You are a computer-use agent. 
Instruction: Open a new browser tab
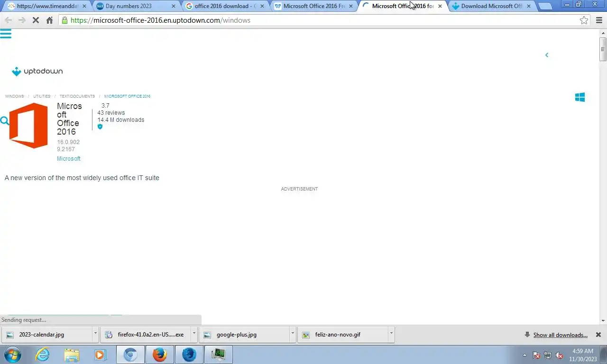(x=545, y=6)
